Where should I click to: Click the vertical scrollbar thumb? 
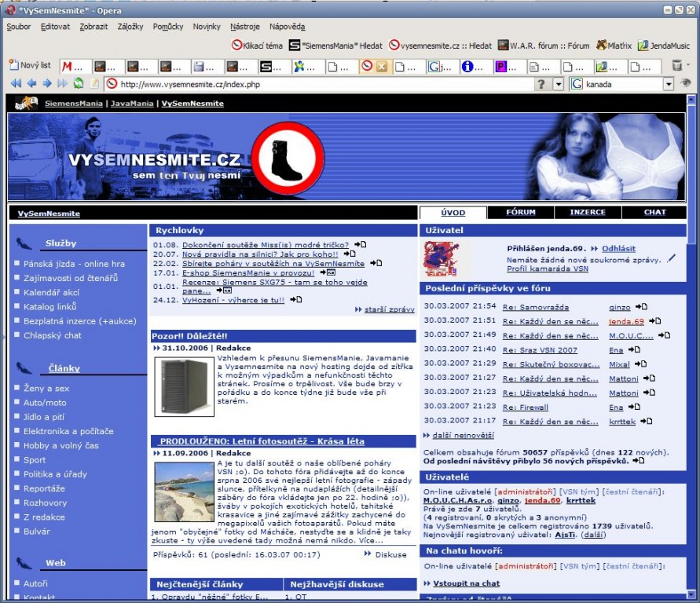pos(691,174)
